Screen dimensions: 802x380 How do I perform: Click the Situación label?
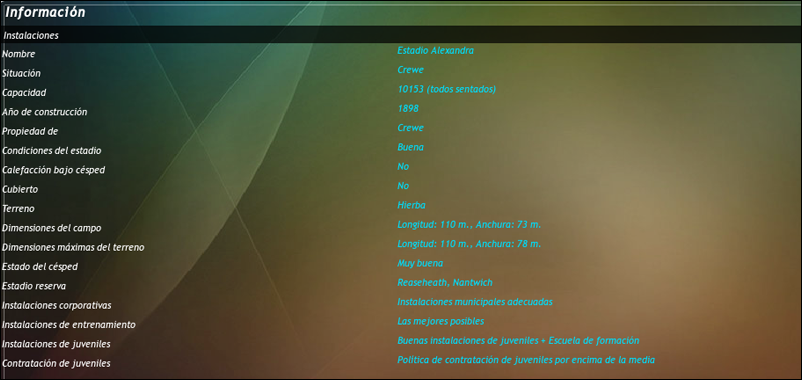click(x=21, y=74)
